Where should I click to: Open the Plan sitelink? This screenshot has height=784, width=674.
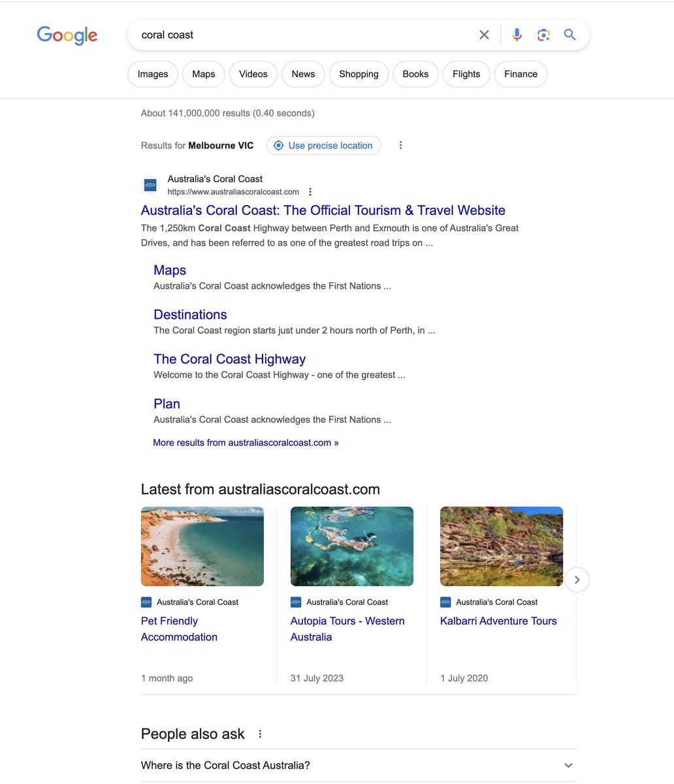[x=167, y=404]
